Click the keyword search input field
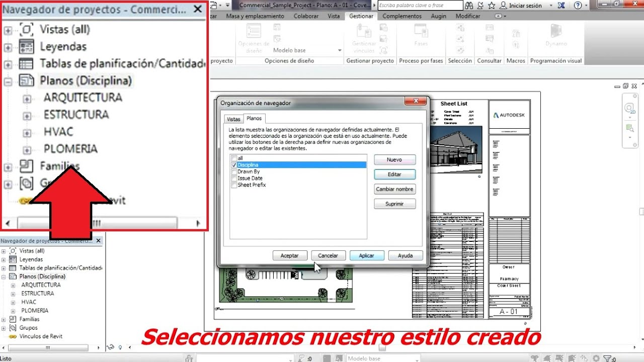This screenshot has height=362, width=644. [x=420, y=6]
